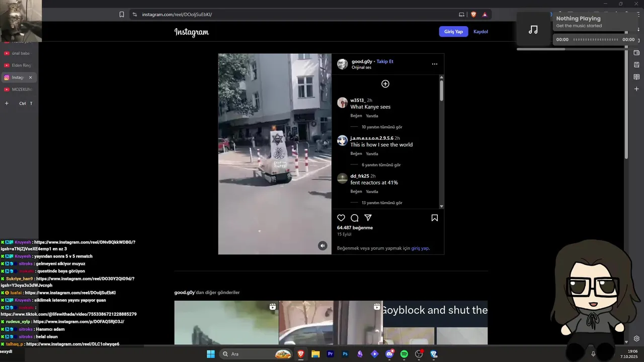Open j.a.m.e.s.s.o.n.2.9.5.6 commenter avatar

tap(343, 140)
